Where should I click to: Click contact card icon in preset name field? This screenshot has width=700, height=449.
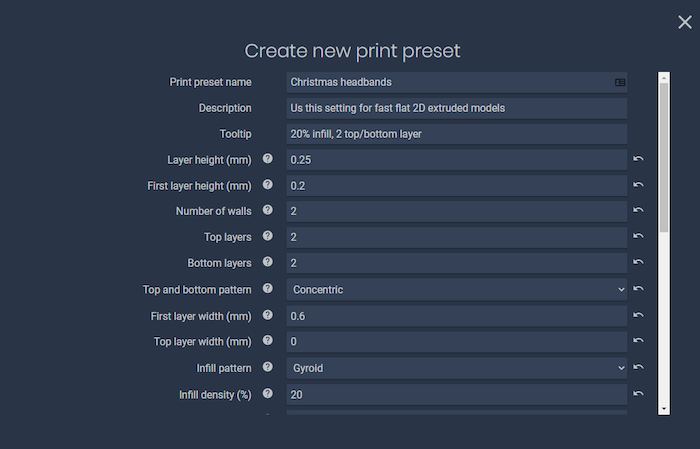620,83
